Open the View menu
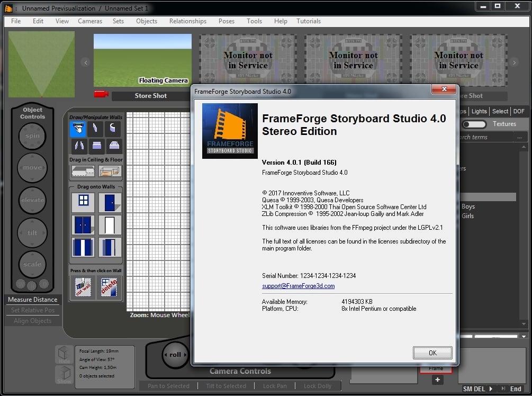 (x=62, y=21)
